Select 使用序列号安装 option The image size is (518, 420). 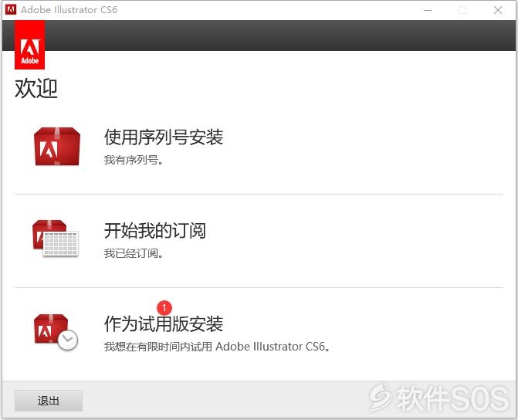click(164, 137)
